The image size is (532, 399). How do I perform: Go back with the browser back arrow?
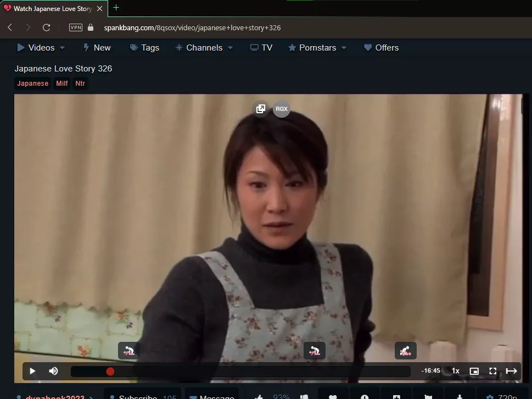[x=10, y=27]
